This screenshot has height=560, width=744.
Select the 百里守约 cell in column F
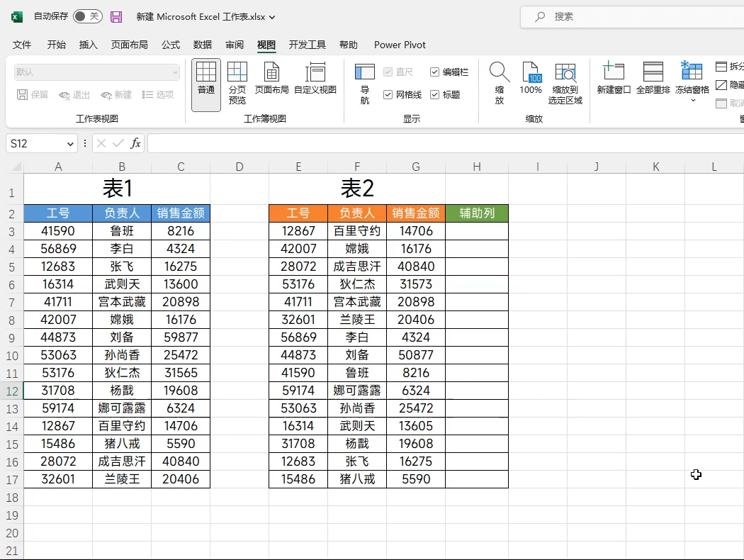[x=357, y=231]
